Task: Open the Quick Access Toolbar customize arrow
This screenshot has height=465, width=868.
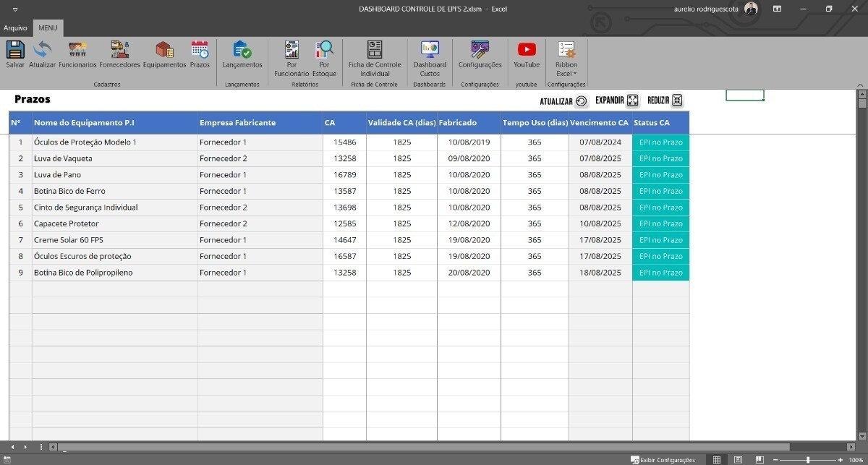Action: (15, 9)
